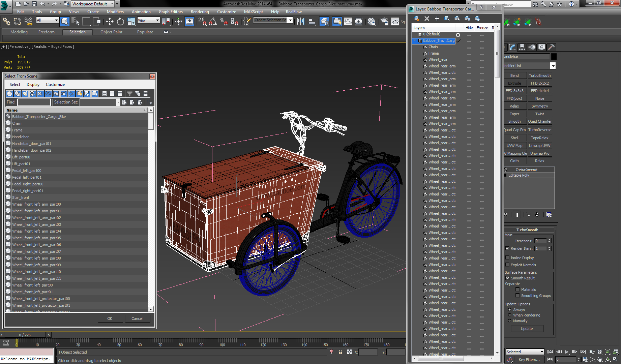Click the Symmetry modifier button
Screen dimensions: 621x364
539,106
